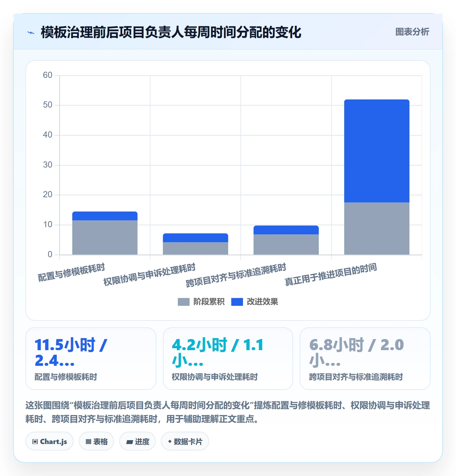Click the gray bar segment for 真正用于推进项目的时间
456x476 pixels.
(x=377, y=229)
